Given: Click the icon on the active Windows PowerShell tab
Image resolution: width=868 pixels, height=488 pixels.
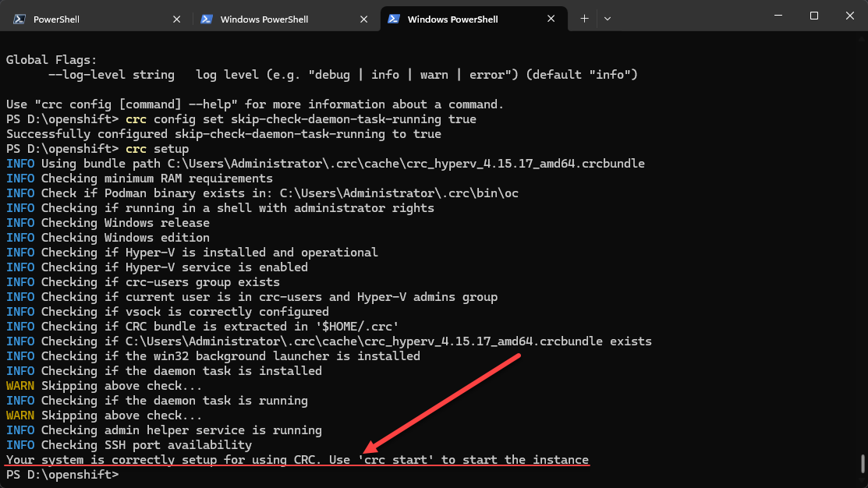Looking at the screenshot, I should pyautogui.click(x=394, y=19).
